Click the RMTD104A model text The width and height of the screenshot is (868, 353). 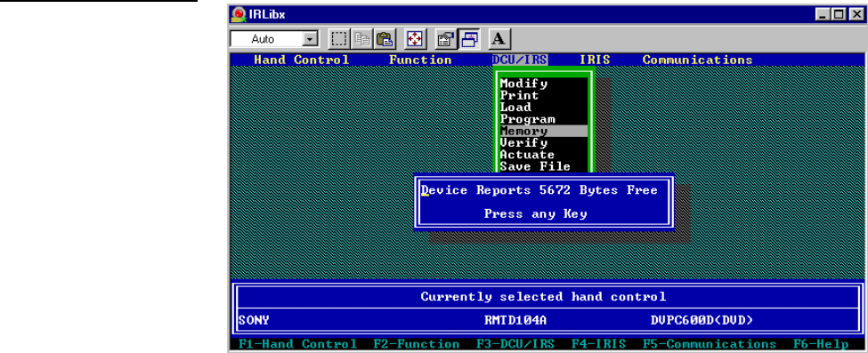[515, 320]
